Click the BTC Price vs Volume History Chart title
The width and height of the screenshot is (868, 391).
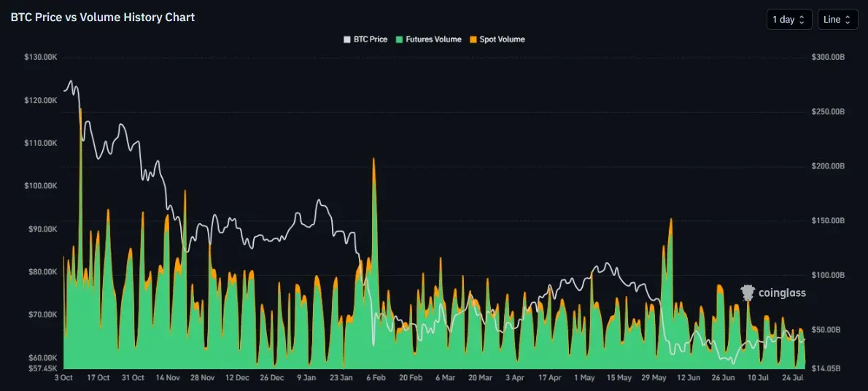click(102, 18)
